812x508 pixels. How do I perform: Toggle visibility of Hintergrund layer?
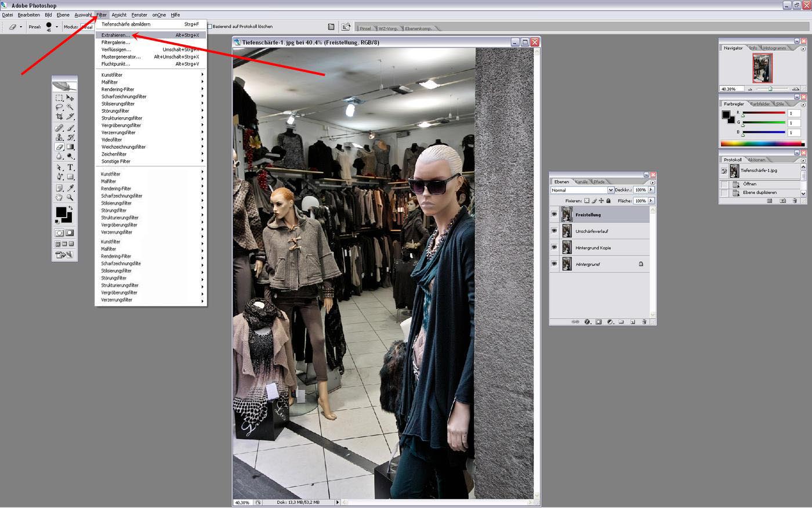click(x=554, y=264)
